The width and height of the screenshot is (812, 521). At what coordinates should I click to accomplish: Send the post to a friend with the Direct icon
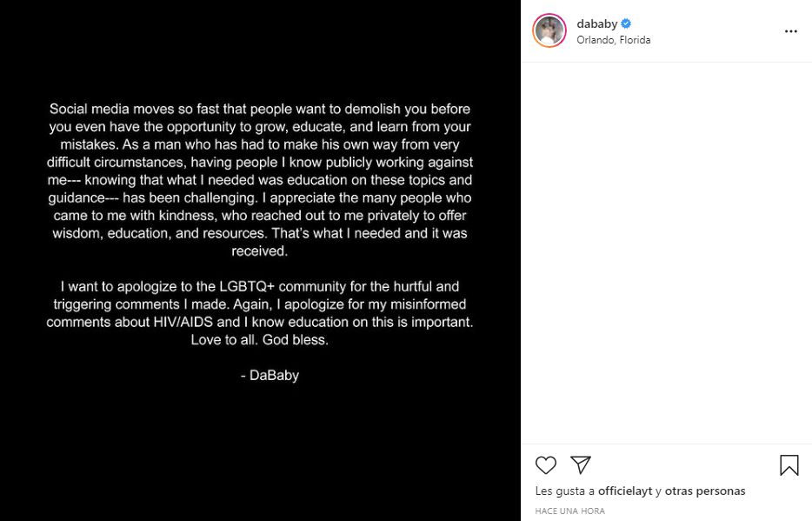point(580,466)
